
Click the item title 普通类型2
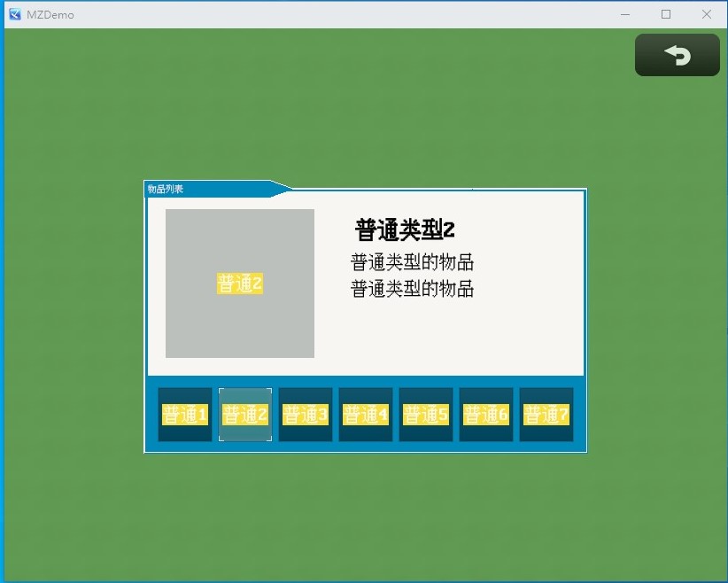pyautogui.click(x=405, y=230)
